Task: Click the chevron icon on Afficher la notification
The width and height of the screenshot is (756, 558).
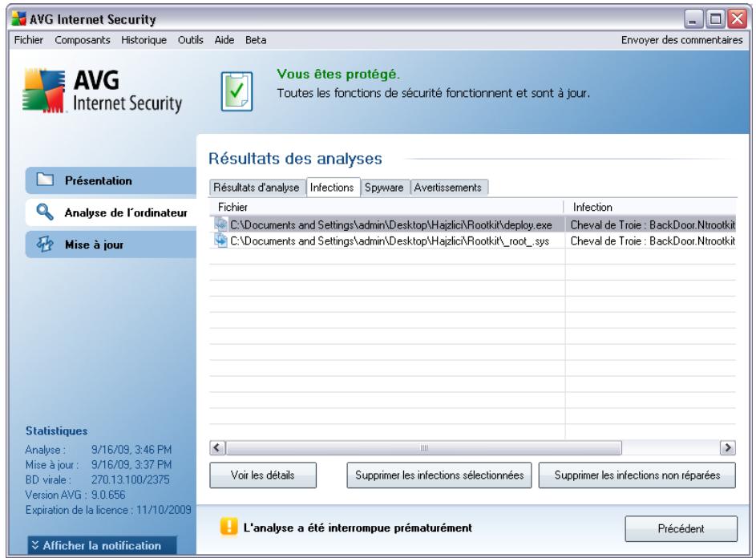Action: click(x=35, y=545)
